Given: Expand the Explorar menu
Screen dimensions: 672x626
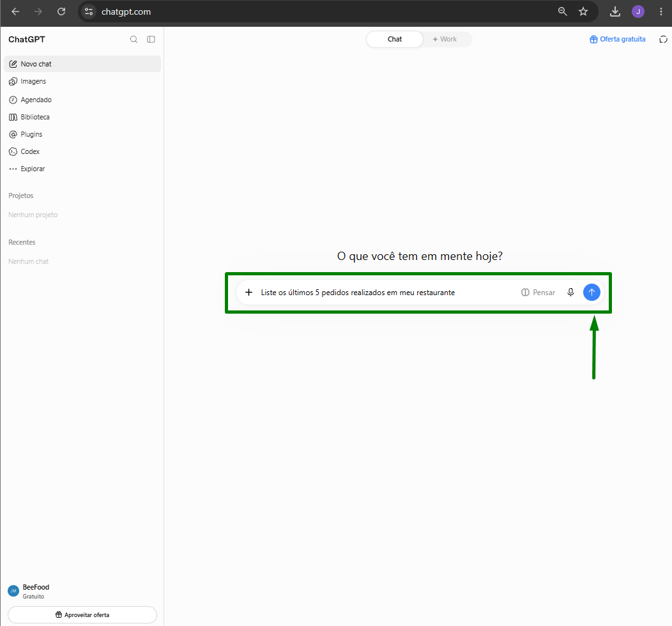Looking at the screenshot, I should [x=82, y=169].
